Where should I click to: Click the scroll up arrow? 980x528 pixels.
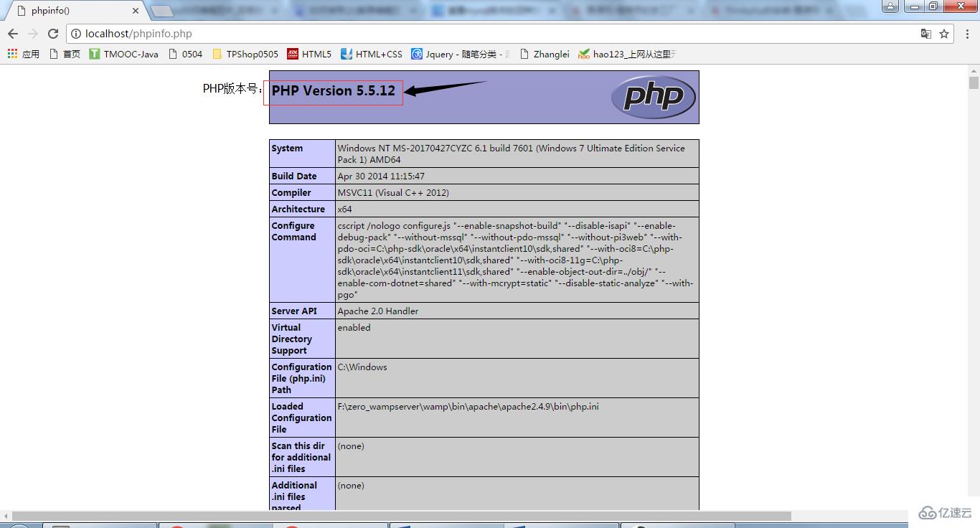(x=974, y=71)
